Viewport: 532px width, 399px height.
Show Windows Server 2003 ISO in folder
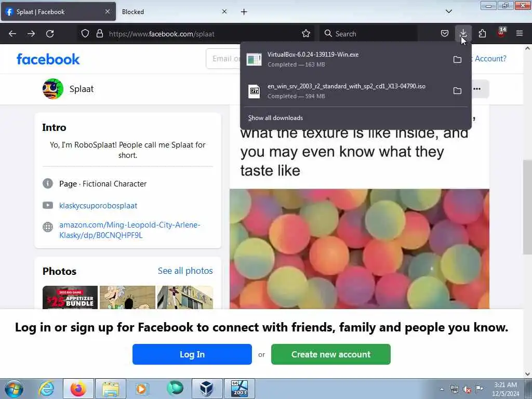(457, 90)
